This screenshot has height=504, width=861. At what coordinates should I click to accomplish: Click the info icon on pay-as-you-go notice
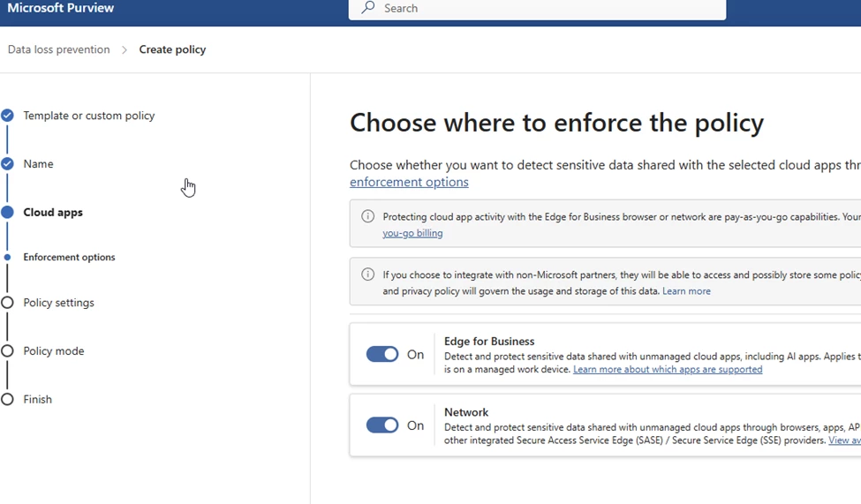[x=368, y=216]
